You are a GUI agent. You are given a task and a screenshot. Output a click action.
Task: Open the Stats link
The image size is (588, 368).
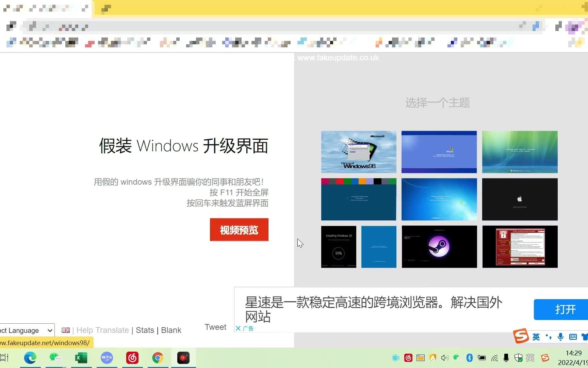(x=145, y=330)
